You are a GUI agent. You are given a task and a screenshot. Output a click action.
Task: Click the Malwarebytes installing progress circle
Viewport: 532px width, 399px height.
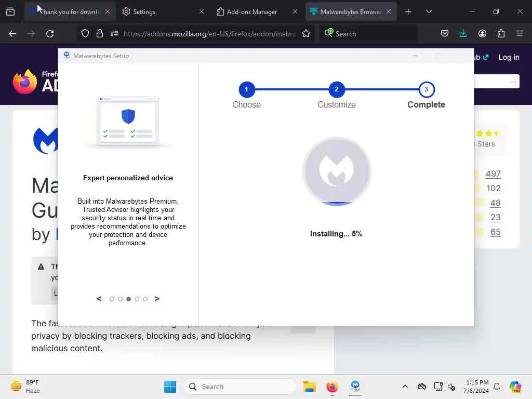click(x=337, y=171)
